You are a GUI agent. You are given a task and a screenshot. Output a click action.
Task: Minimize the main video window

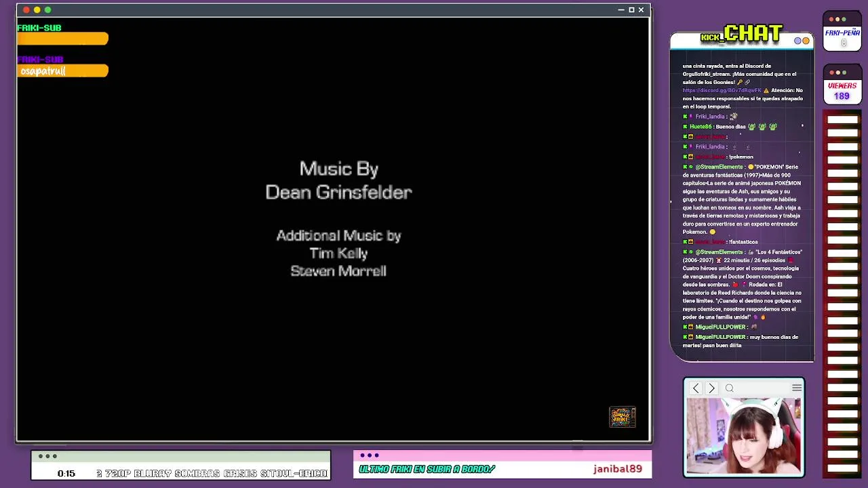tap(621, 10)
